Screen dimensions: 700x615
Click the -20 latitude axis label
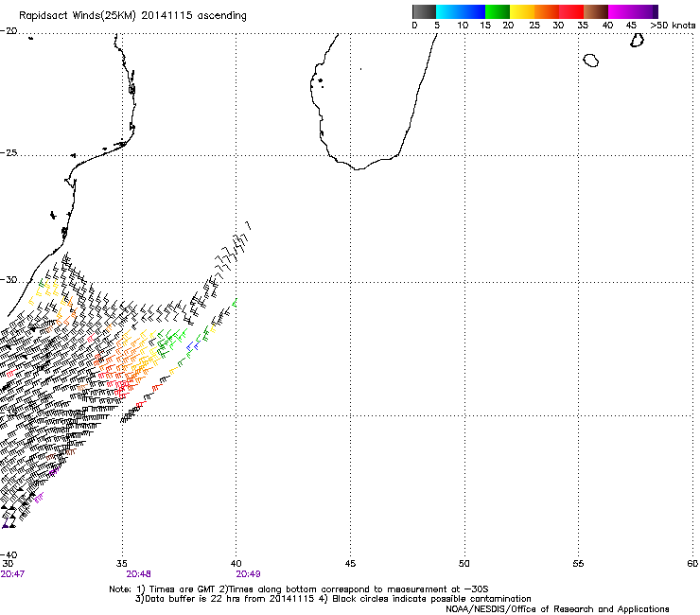click(x=9, y=31)
